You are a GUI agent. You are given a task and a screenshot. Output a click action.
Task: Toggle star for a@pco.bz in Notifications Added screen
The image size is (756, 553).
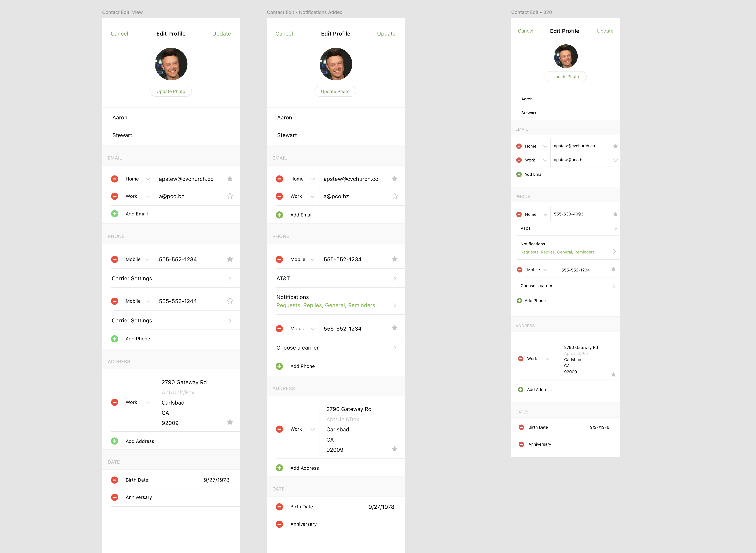click(394, 196)
